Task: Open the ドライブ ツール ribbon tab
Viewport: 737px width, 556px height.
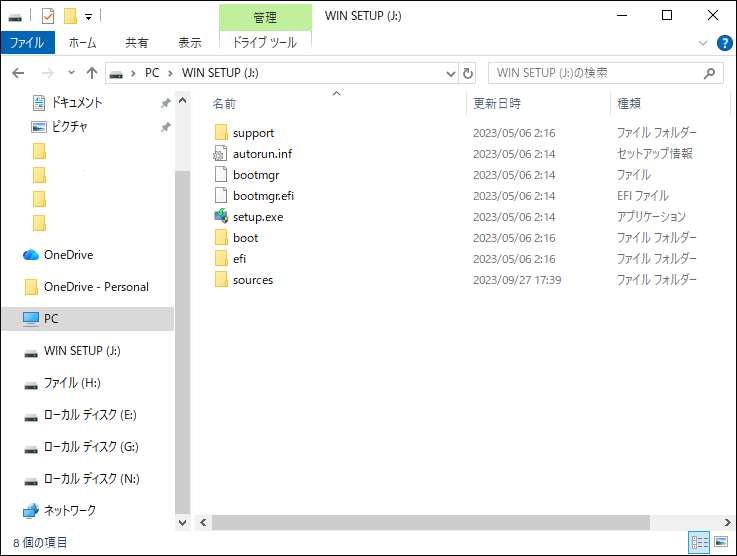Action: coord(265,43)
